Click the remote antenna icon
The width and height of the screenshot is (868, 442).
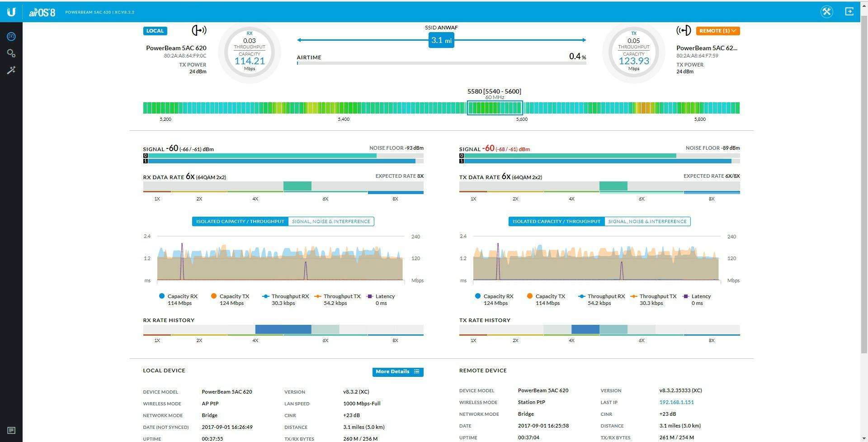[x=684, y=30]
